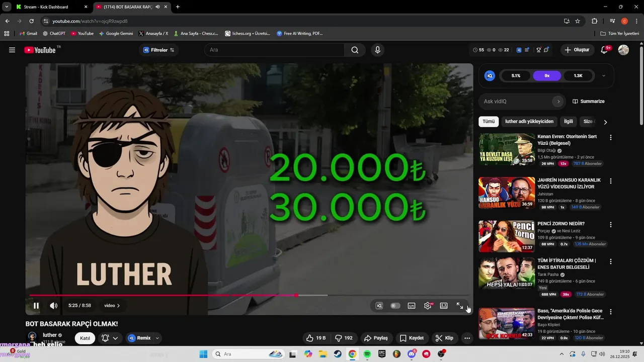Open 'PENCİ ZORNO NEDİR?' video title

pyautogui.click(x=561, y=224)
